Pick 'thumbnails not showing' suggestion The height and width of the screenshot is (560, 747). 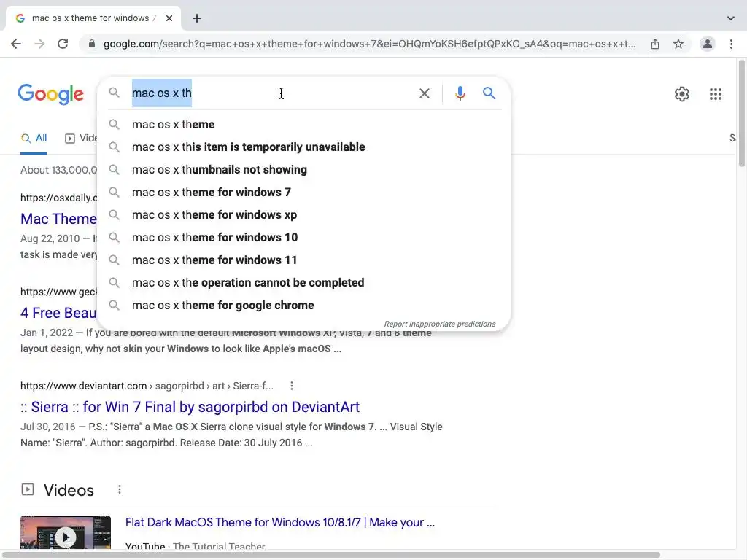304,169
